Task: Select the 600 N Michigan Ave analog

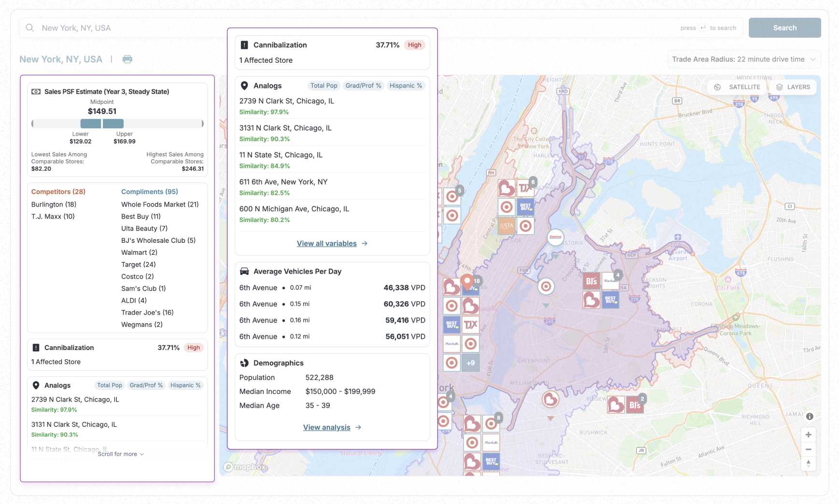Action: coord(332,214)
